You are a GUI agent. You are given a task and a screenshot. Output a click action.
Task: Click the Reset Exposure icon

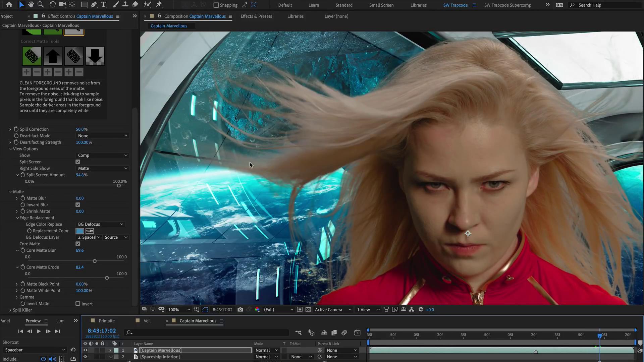coord(421,310)
